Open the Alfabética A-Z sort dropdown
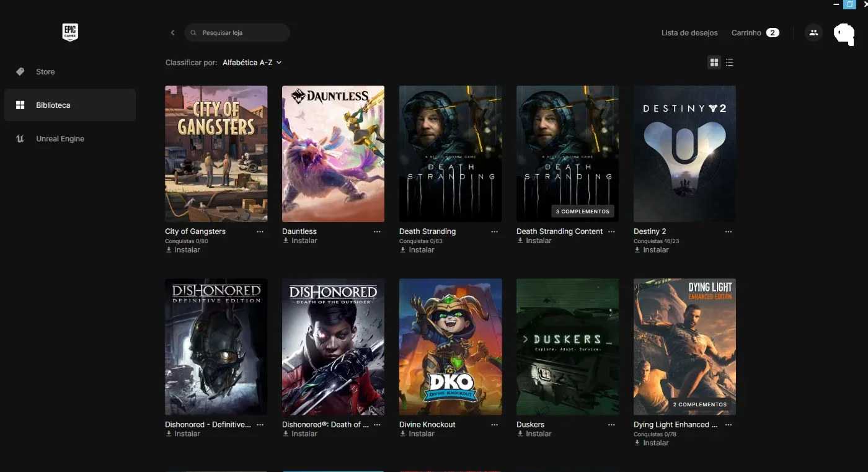 [252, 63]
